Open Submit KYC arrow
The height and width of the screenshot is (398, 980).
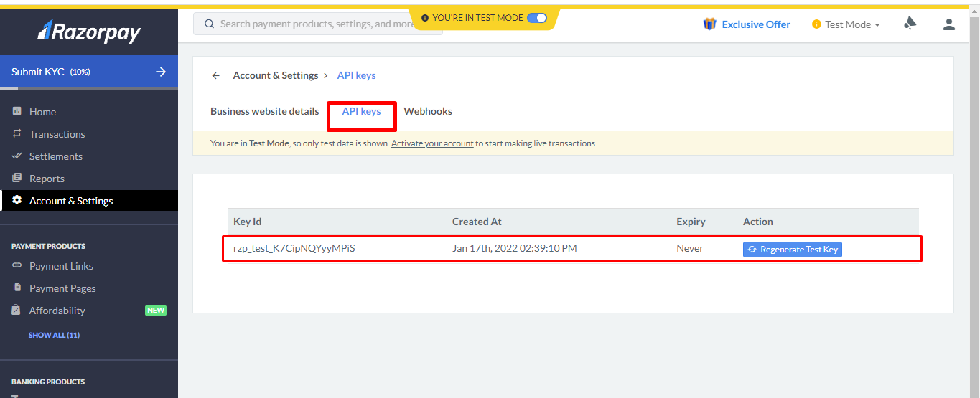161,72
